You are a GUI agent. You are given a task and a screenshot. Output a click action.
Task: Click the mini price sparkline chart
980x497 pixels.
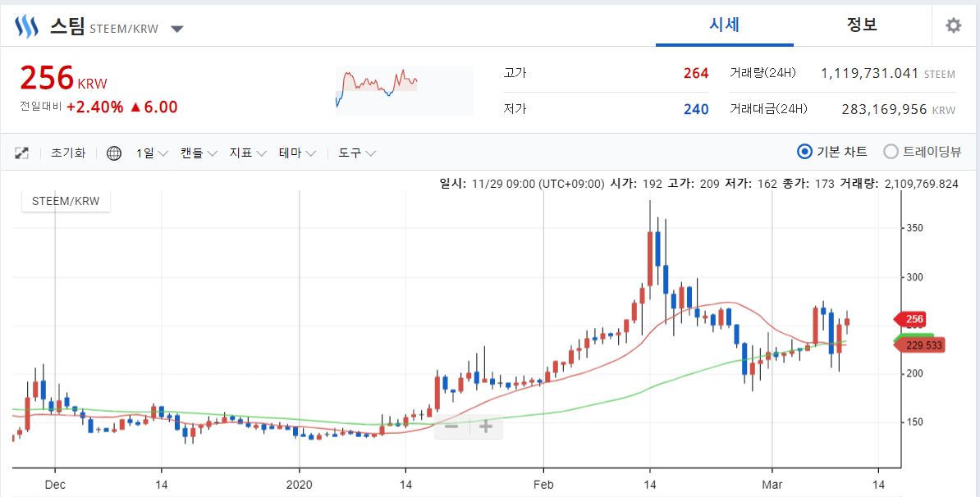pos(405,90)
